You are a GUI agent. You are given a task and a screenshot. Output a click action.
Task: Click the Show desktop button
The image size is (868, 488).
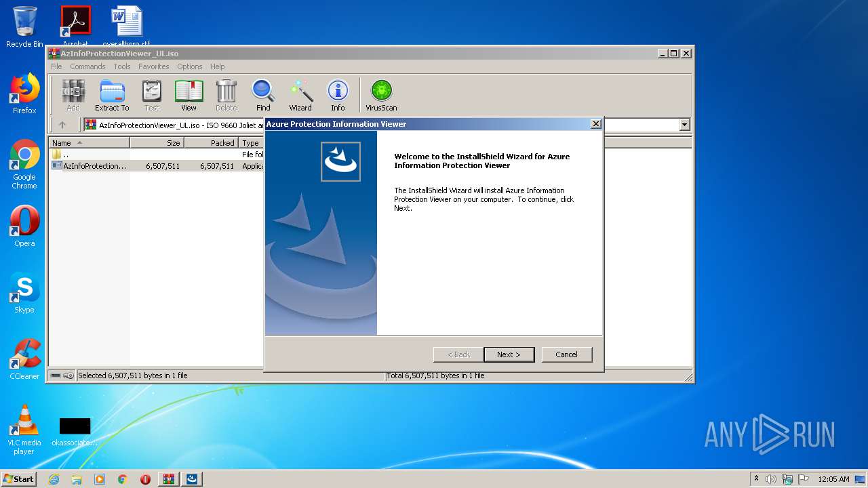tap(861, 479)
